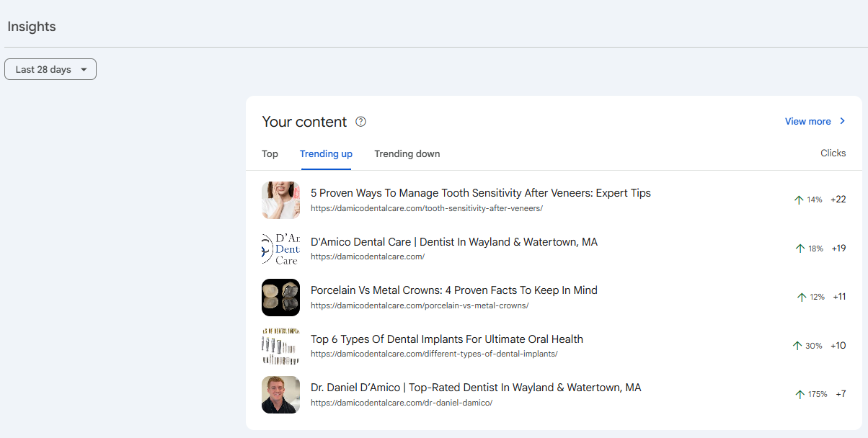Click the Insights page heading
Viewport: 868px width, 438px height.
(x=32, y=27)
